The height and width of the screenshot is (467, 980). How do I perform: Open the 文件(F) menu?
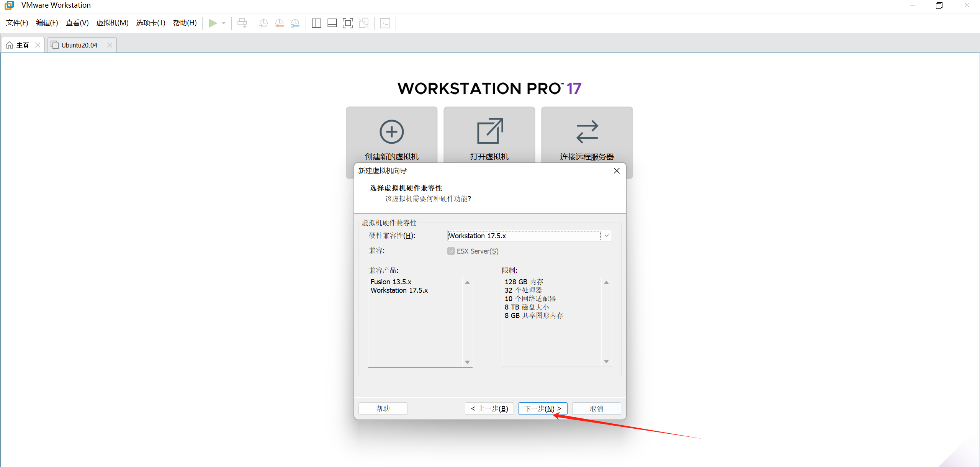tap(17, 23)
